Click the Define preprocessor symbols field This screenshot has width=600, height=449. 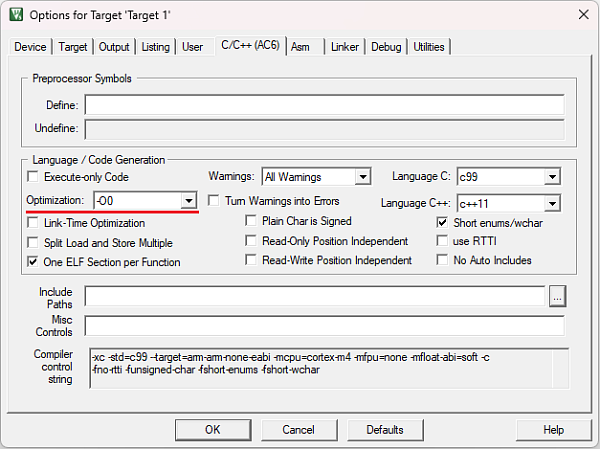pos(324,105)
